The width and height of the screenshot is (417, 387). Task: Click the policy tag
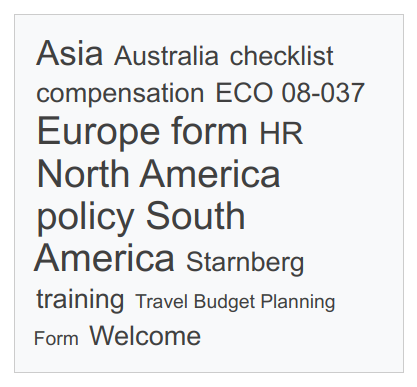[86, 218]
